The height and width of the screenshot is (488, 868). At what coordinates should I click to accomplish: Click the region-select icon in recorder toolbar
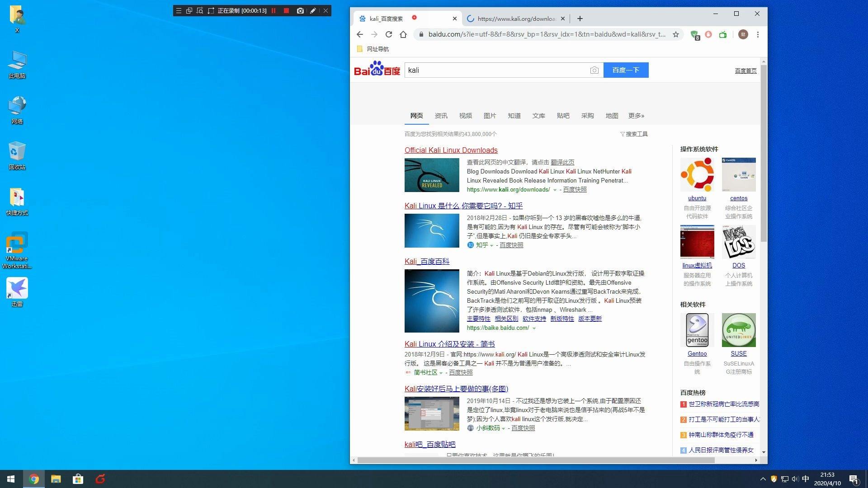211,10
